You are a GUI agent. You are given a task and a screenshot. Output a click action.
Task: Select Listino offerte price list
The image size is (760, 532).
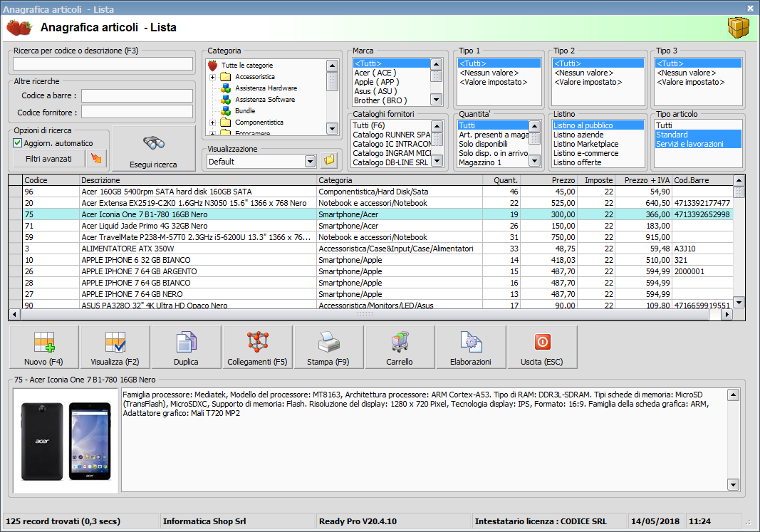click(x=577, y=162)
